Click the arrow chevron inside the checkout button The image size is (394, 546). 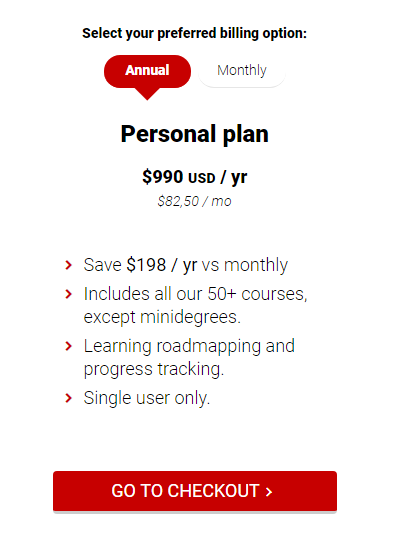(269, 492)
